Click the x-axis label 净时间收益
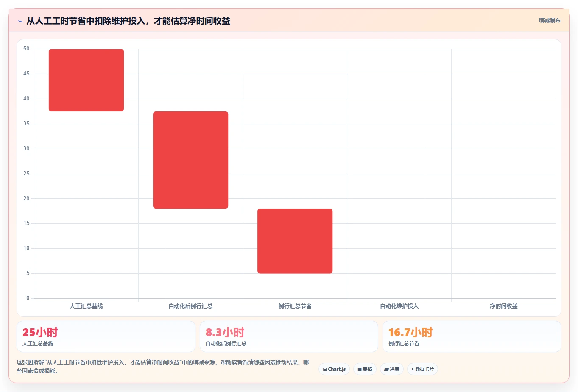Viewport: 578px width, 392px height. [x=503, y=306]
